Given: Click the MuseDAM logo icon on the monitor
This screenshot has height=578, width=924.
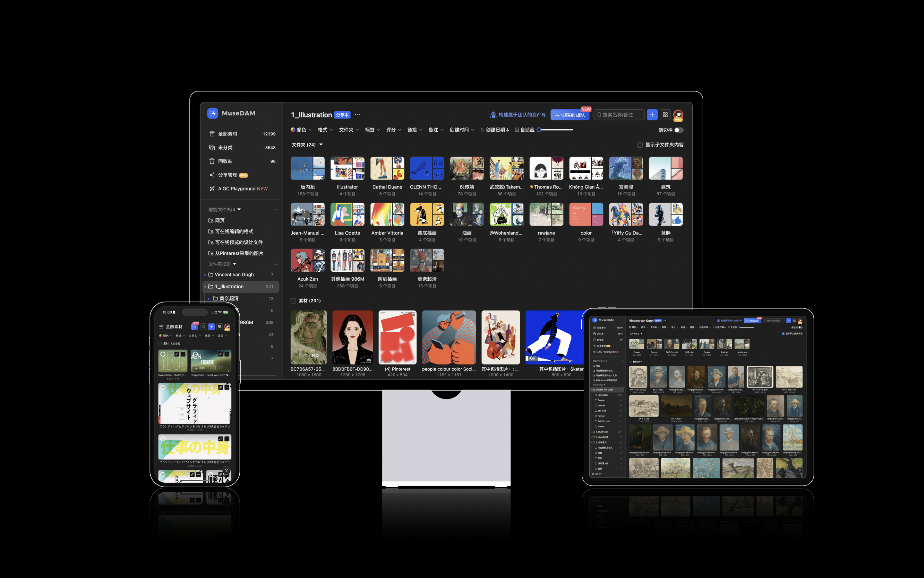Looking at the screenshot, I should click(213, 113).
